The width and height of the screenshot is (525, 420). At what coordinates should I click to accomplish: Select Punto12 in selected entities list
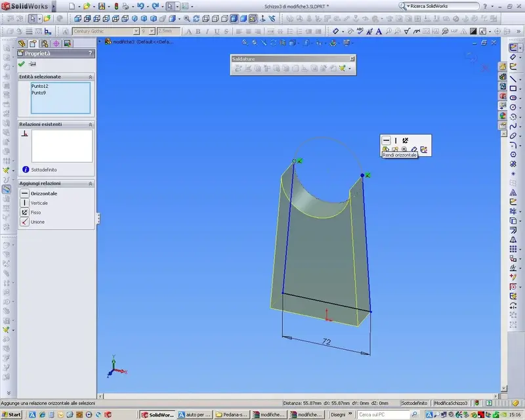pos(40,86)
